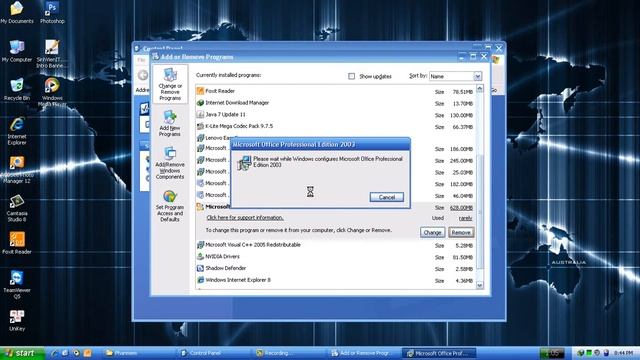The width and height of the screenshot is (640, 360).
Task: Enable the Show updates checkbox
Action: point(351,76)
